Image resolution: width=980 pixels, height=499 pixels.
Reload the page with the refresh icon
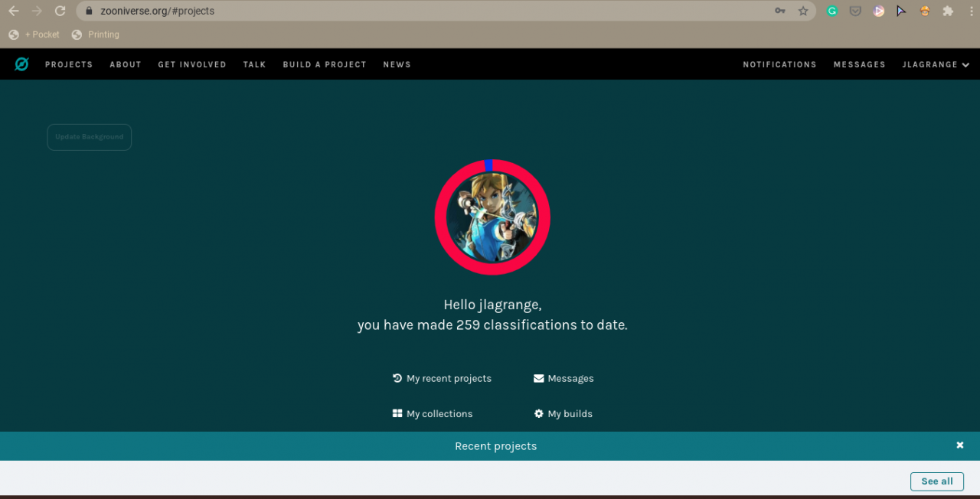pyautogui.click(x=60, y=11)
